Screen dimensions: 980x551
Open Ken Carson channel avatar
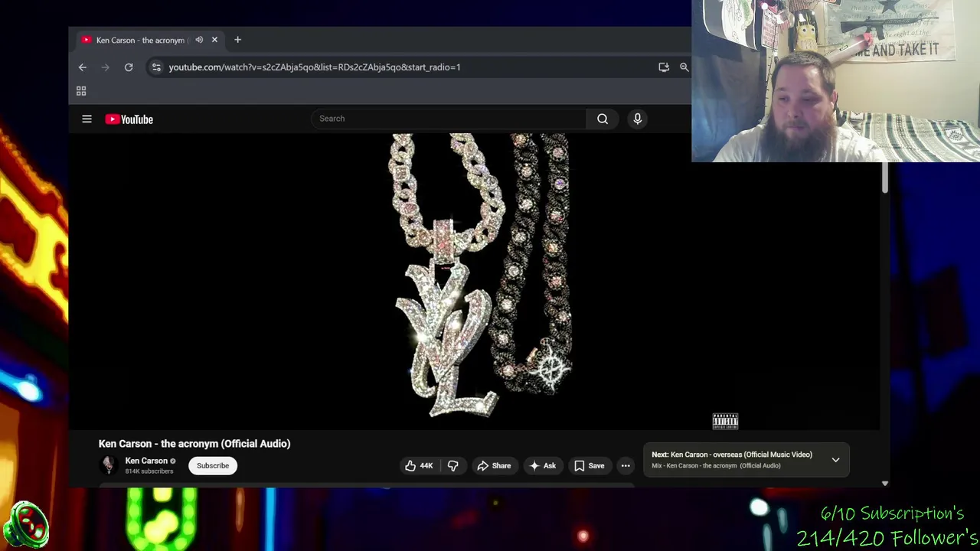click(x=109, y=465)
